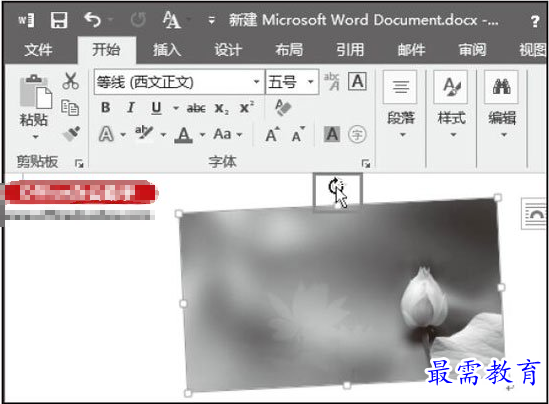
Task: Expand the Paste options arrow
Action: tap(35, 137)
